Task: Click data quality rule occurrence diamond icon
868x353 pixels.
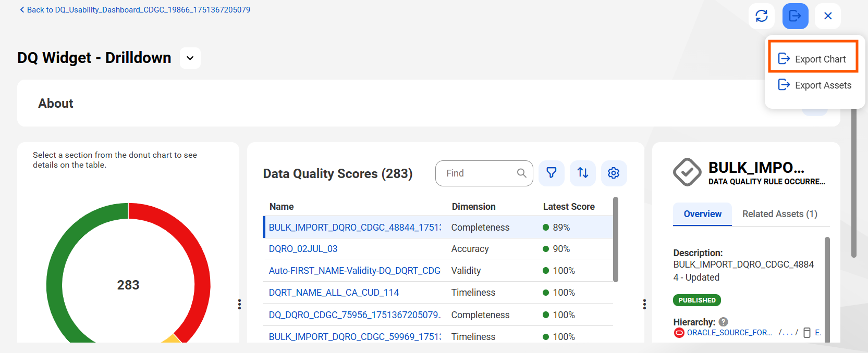Action: point(687,172)
